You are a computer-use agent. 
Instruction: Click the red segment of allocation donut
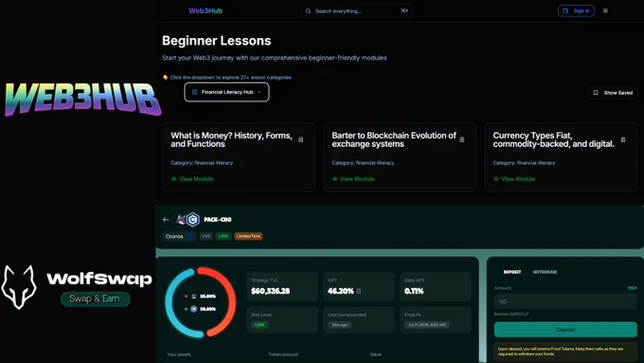pyautogui.click(x=232, y=302)
